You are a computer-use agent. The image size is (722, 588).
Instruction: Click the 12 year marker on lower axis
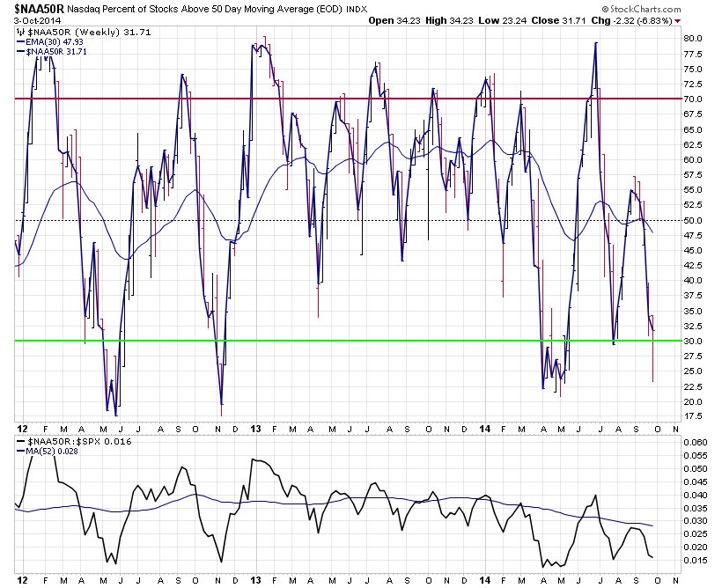(22, 581)
